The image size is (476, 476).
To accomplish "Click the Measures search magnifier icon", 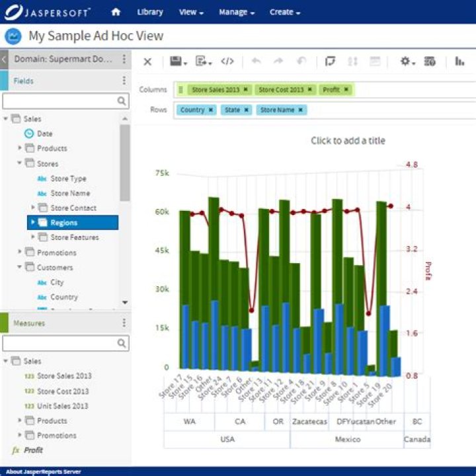I will [122, 343].
